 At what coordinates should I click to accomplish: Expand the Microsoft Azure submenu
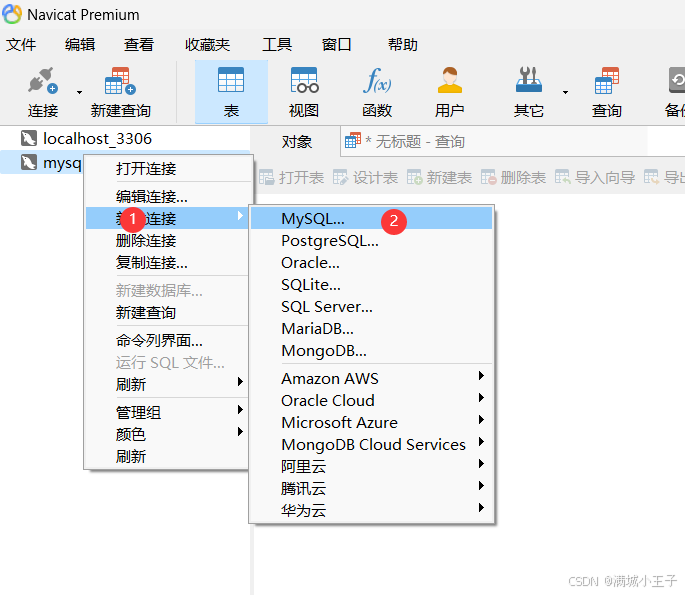371,422
